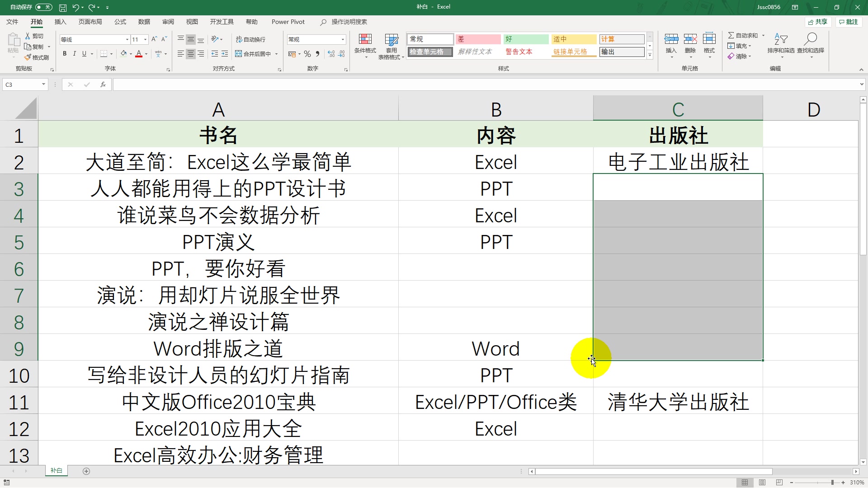Click the increase decimal icon
The image size is (868, 488).
pos(331,54)
